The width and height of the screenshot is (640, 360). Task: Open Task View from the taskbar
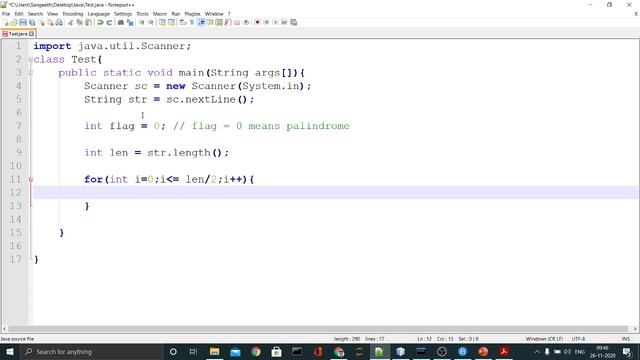click(x=193, y=351)
